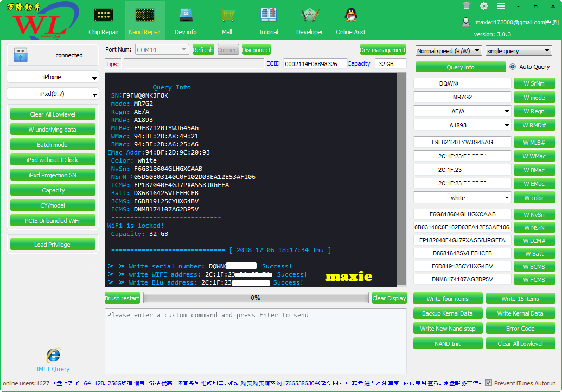
Task: Open the hamburger menu icon
Action: 501,6
